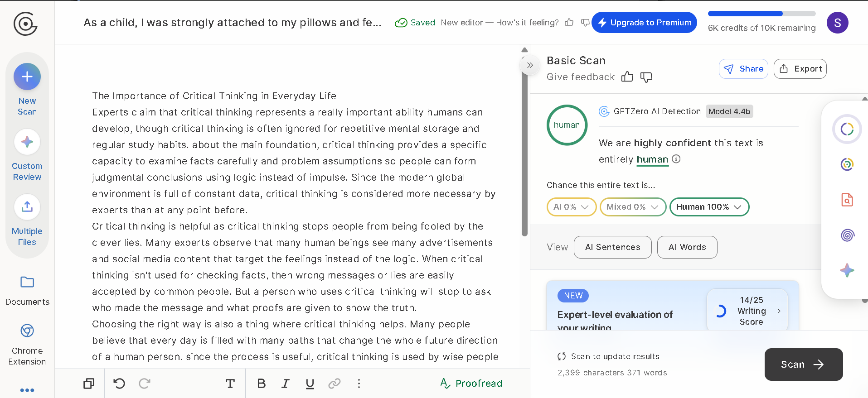Collapse the results panel with double-chevron
This screenshot has height=398, width=868.
point(530,65)
